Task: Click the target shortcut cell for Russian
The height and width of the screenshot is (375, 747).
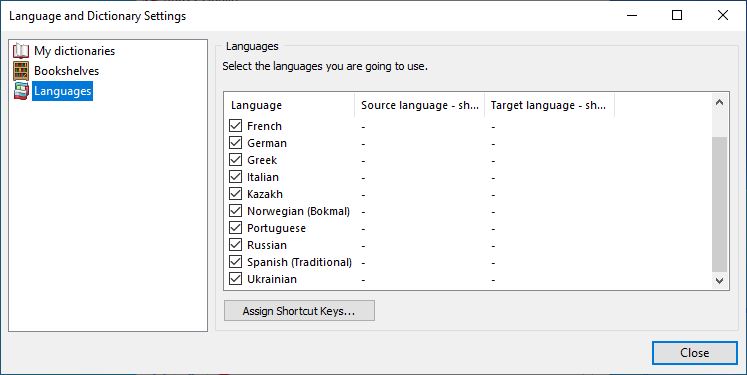Action: (549, 245)
